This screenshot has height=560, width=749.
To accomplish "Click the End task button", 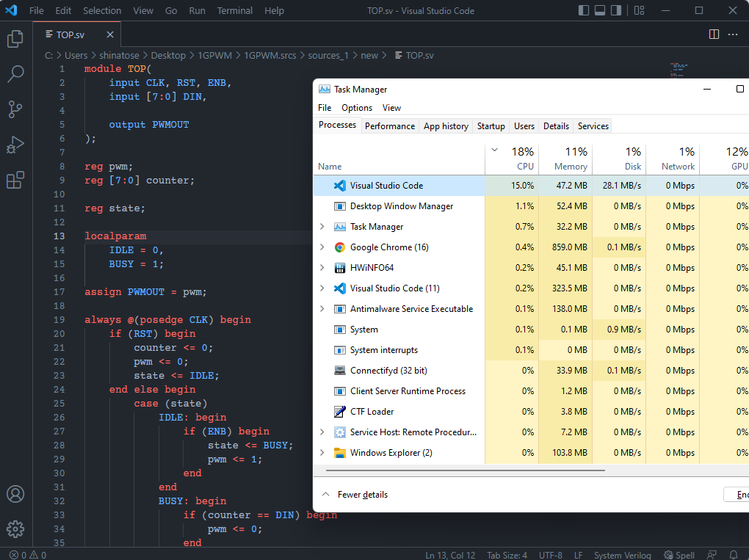I will point(739,494).
